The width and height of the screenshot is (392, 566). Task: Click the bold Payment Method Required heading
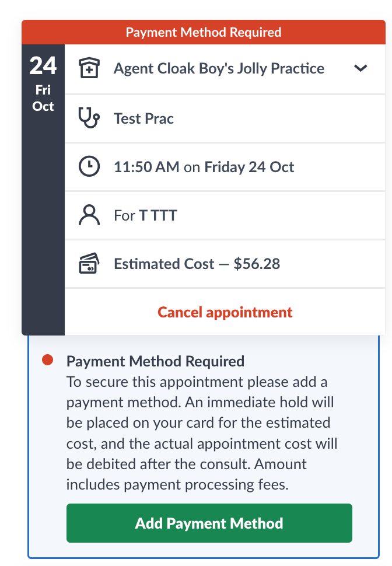(x=155, y=361)
